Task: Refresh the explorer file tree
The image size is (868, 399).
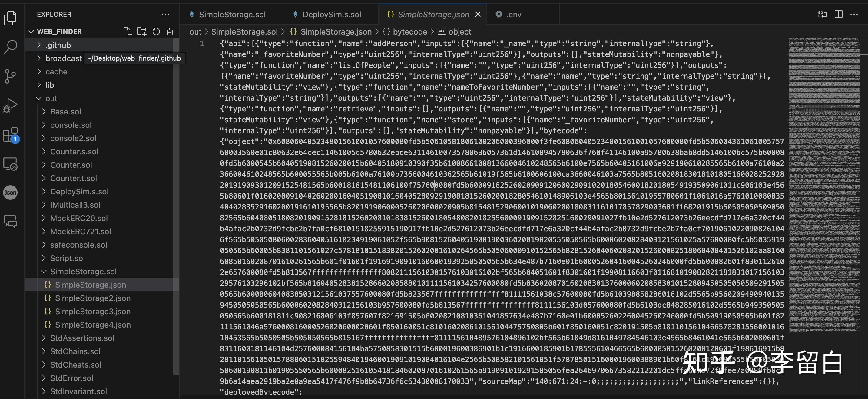Action: click(x=156, y=32)
